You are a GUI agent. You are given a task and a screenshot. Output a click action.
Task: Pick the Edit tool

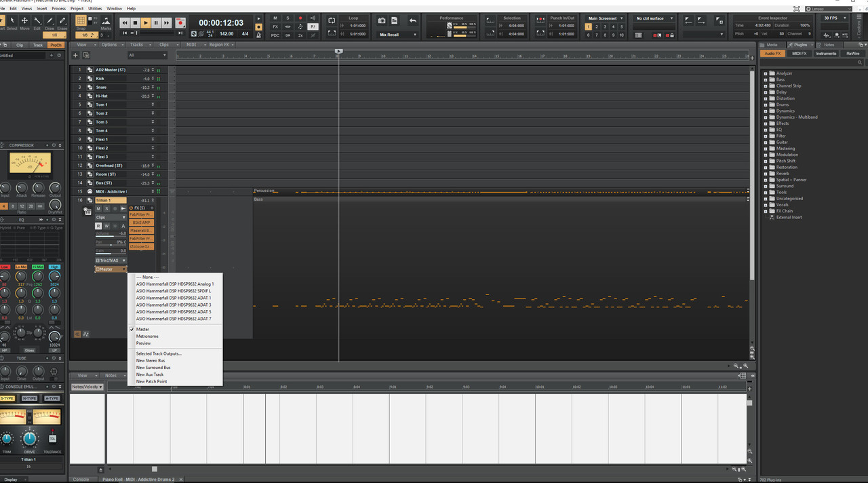[37, 22]
